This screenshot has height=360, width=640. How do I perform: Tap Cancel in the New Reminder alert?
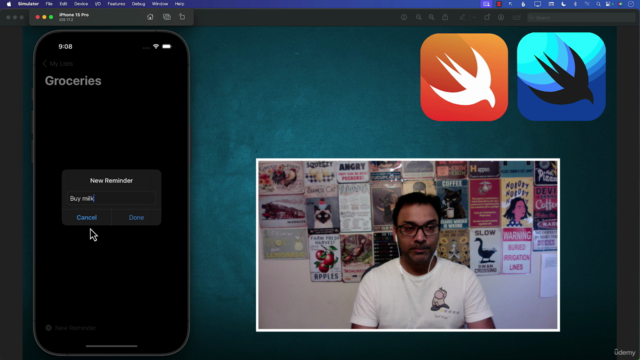pos(87,218)
